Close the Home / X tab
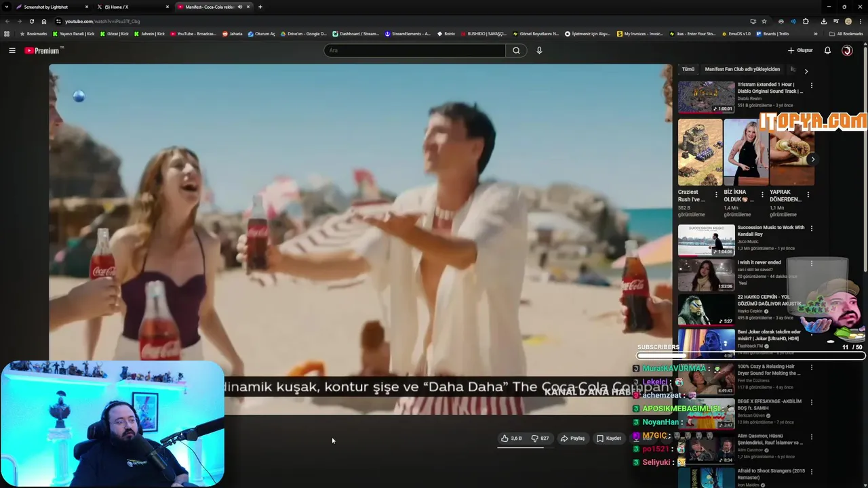868x488 pixels. [167, 7]
